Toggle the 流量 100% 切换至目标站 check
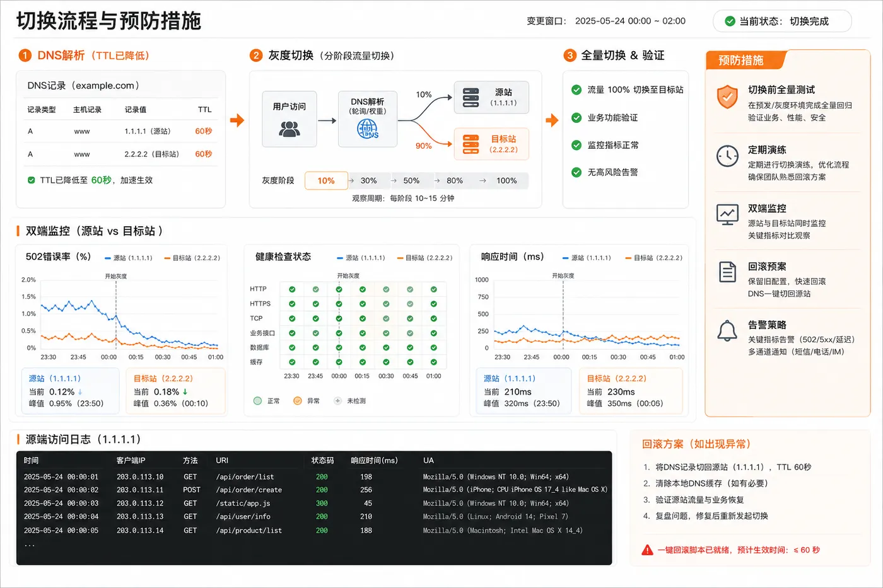This screenshot has width=883, height=588. point(576,90)
